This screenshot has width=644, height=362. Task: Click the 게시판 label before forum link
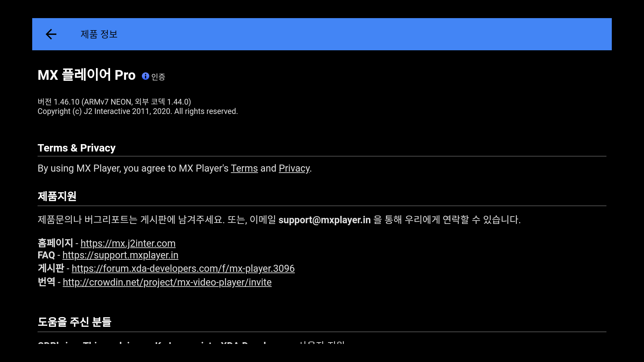51,268
